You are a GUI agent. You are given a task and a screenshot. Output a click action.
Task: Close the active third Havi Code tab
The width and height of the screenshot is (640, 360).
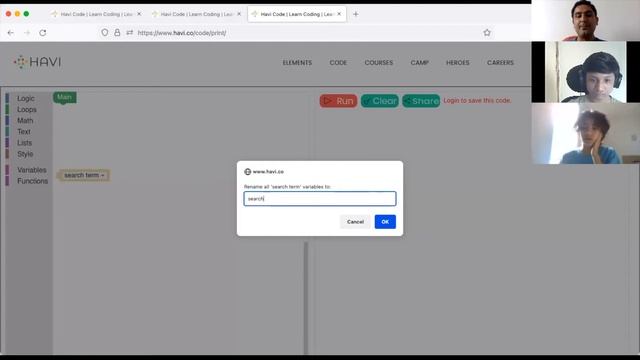(339, 14)
